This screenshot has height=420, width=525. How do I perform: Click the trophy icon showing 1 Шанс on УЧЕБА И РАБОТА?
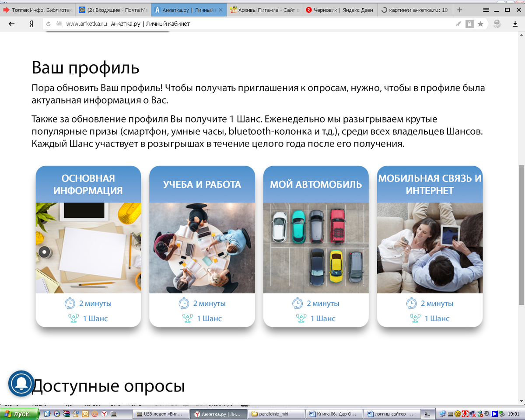point(187,318)
